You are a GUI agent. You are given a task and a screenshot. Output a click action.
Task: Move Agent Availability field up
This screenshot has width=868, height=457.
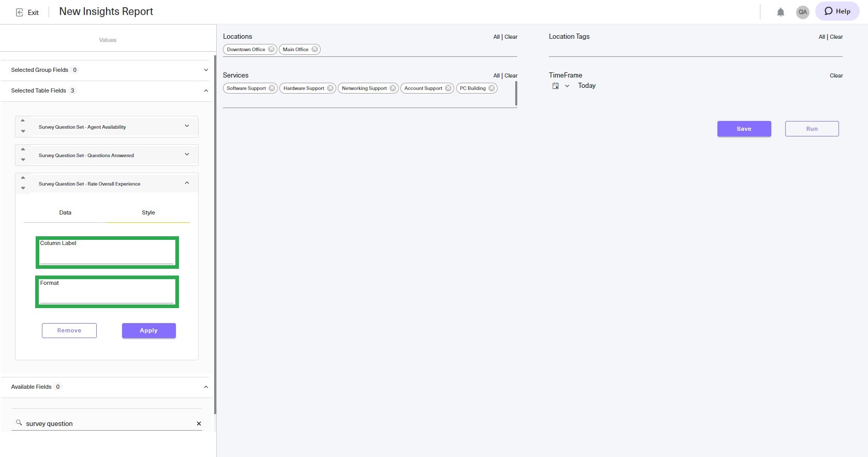(23, 120)
